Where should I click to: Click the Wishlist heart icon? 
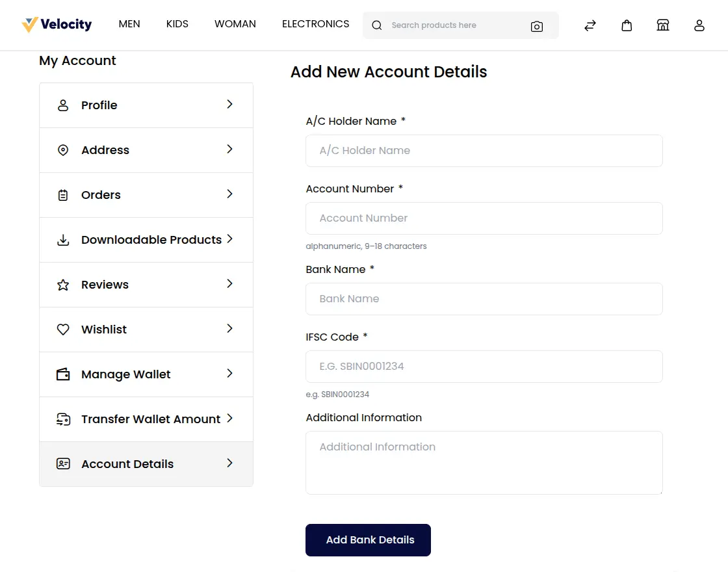pos(62,329)
